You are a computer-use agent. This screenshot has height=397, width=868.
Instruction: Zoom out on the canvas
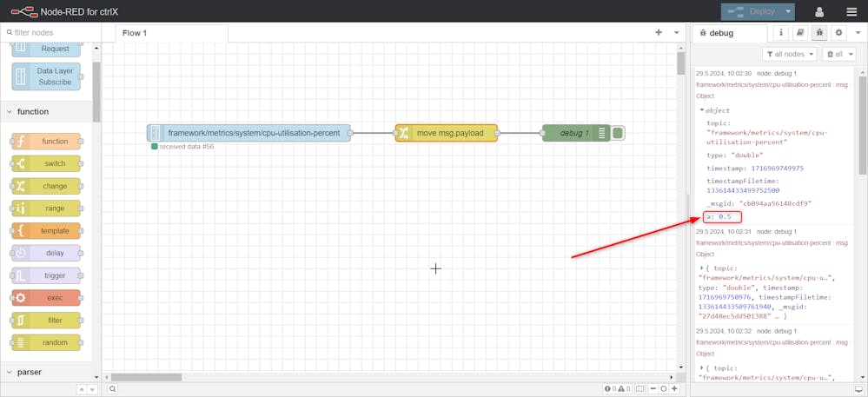[x=652, y=389]
